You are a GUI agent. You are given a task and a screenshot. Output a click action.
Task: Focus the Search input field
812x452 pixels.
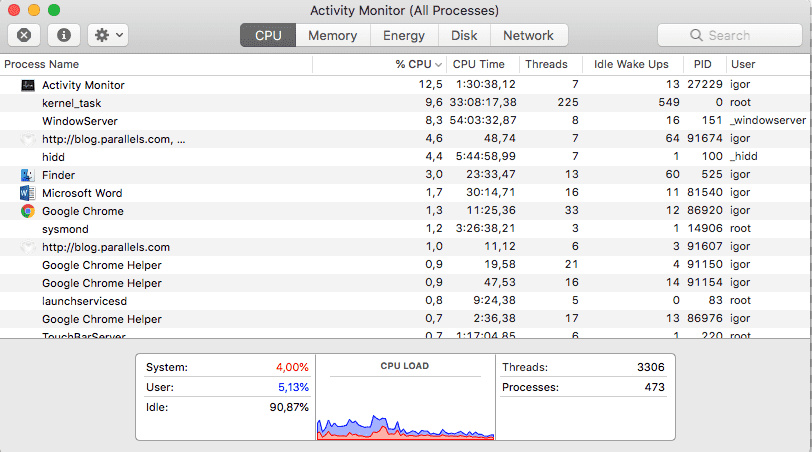click(730, 35)
